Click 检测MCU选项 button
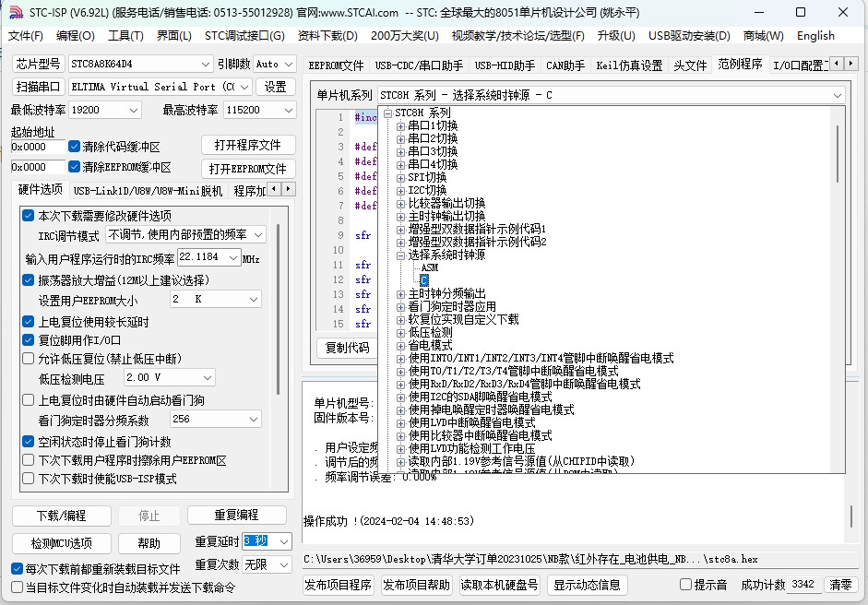868x605 pixels. pos(62,543)
